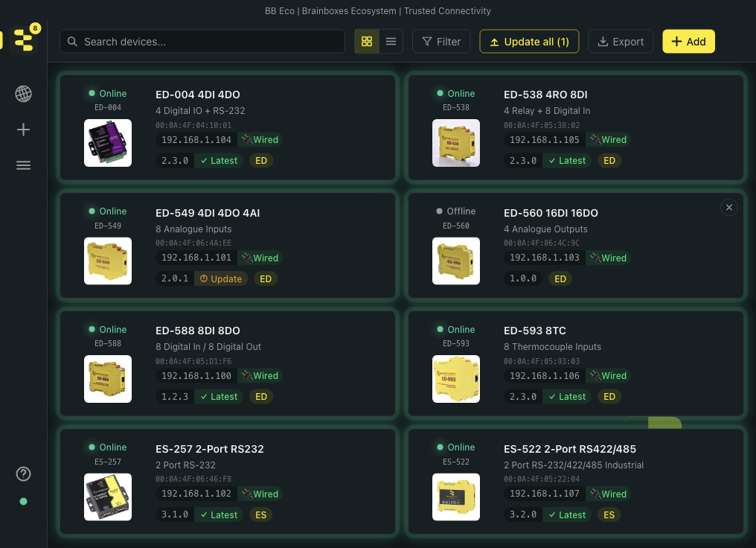This screenshot has height=548, width=756.
Task: Open title ED-593 8TC
Action: point(535,331)
